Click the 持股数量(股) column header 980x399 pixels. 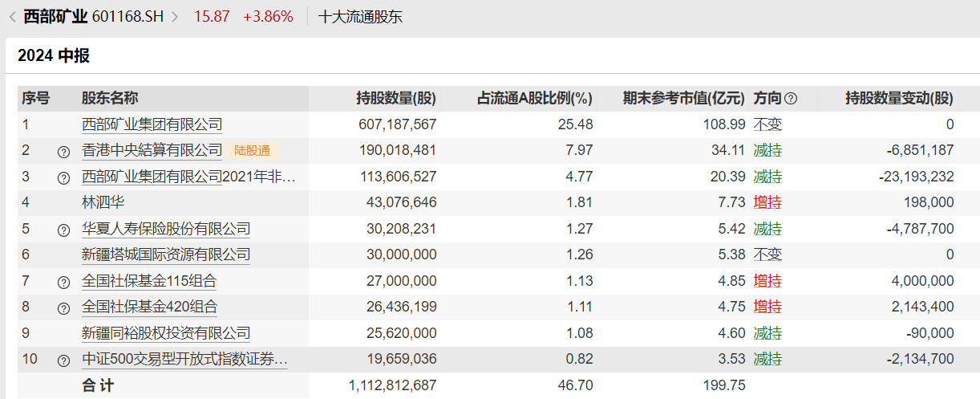(396, 99)
